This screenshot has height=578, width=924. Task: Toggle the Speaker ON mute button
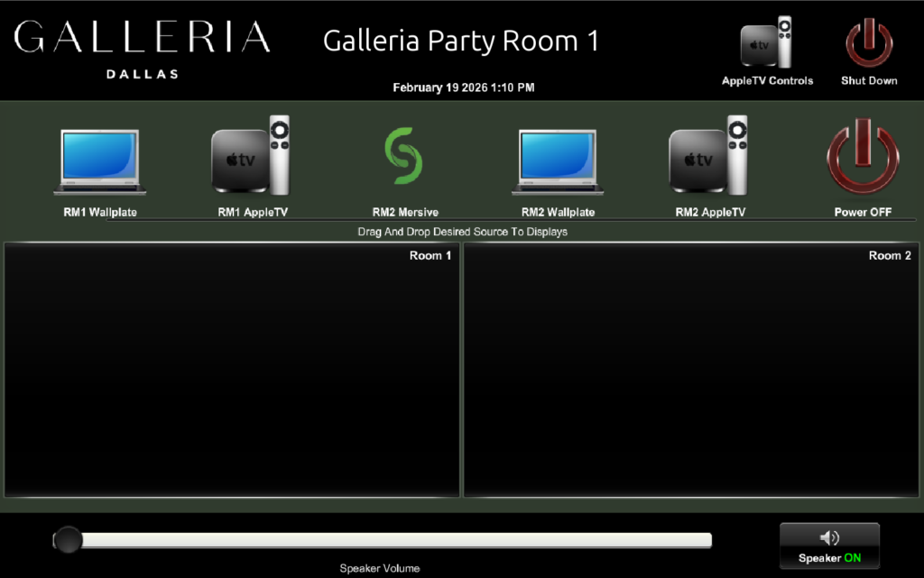[829, 546]
